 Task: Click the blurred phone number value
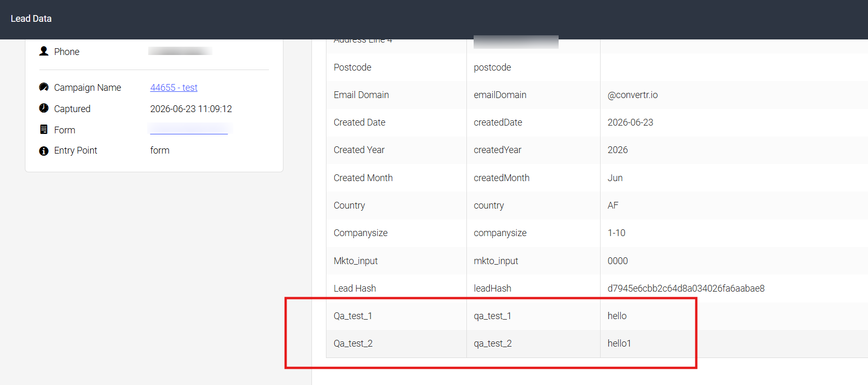tap(180, 51)
